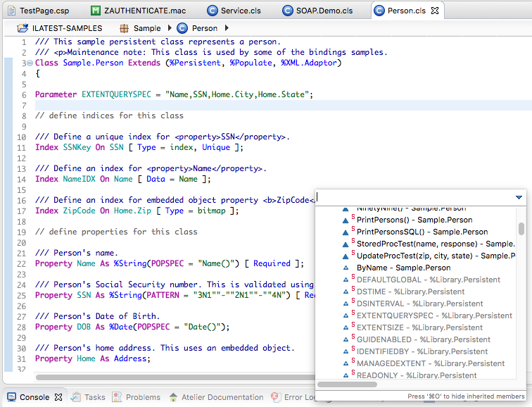Open the Problems view tab

click(x=143, y=397)
